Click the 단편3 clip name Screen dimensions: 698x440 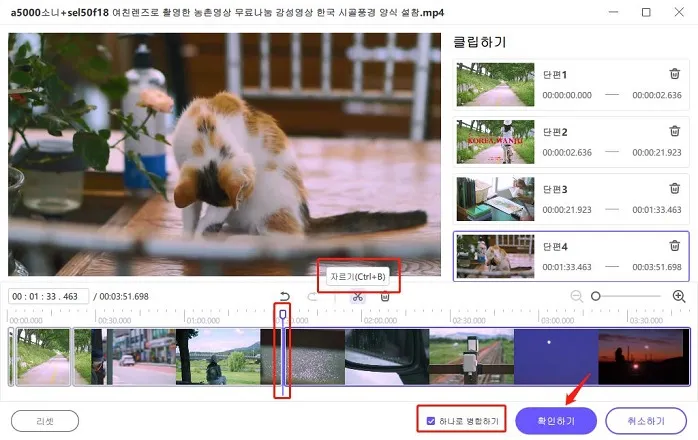pos(555,190)
